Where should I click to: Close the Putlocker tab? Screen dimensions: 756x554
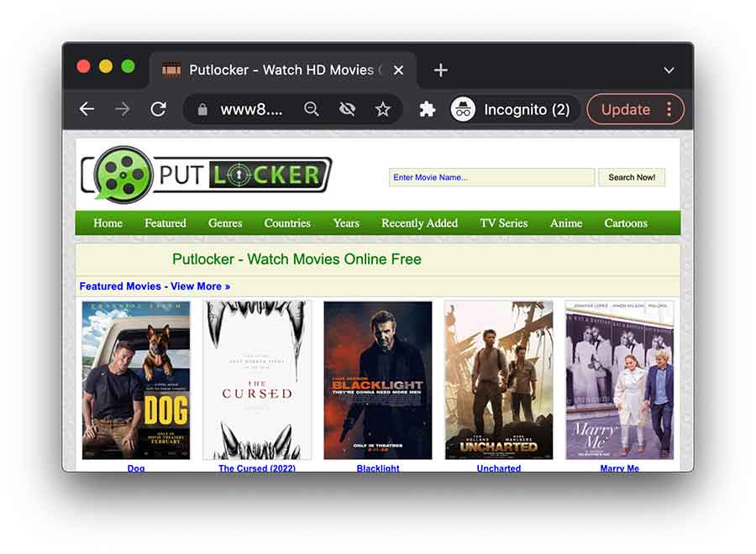[x=398, y=71]
